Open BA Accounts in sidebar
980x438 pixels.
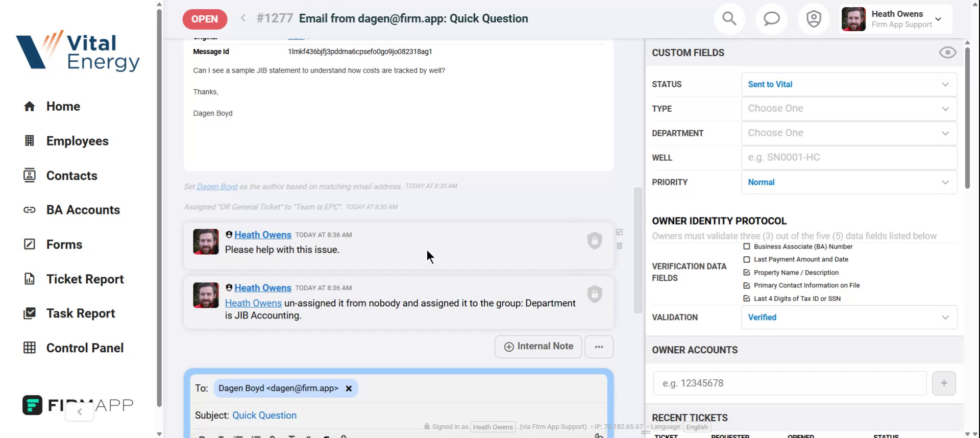pos(83,210)
